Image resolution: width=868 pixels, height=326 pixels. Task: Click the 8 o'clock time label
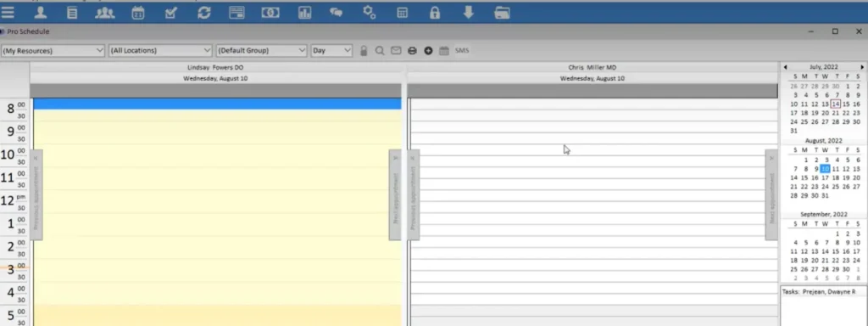tap(10, 109)
